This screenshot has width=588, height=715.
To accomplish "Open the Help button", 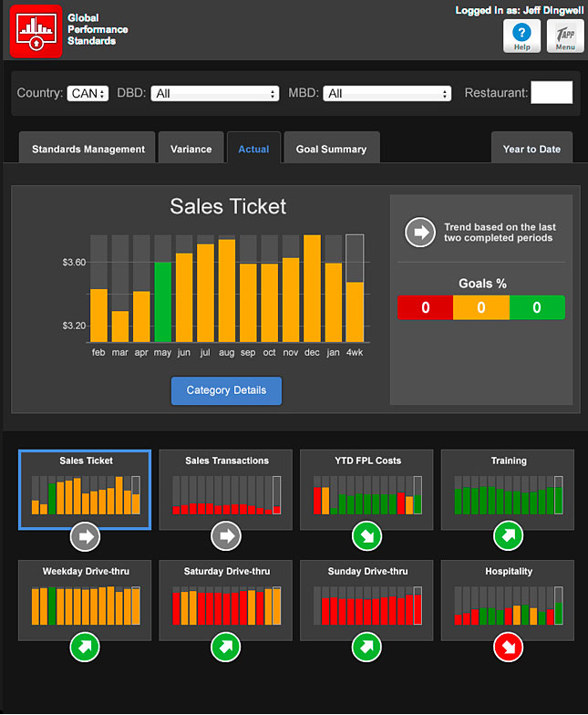I will click(x=521, y=36).
